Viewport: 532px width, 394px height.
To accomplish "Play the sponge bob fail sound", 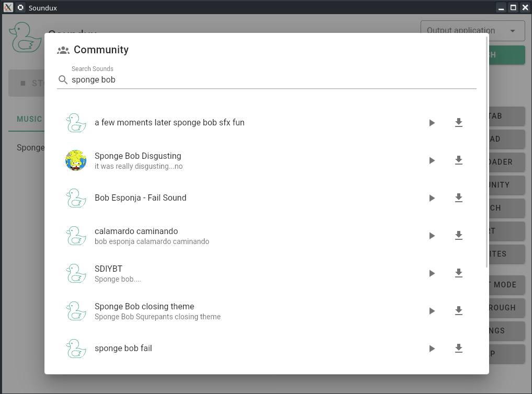I will (x=432, y=348).
